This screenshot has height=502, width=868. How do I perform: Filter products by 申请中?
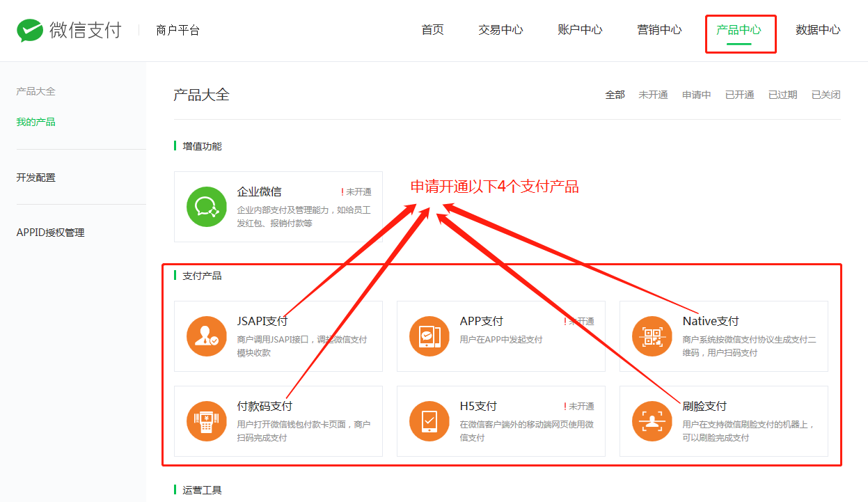point(696,95)
